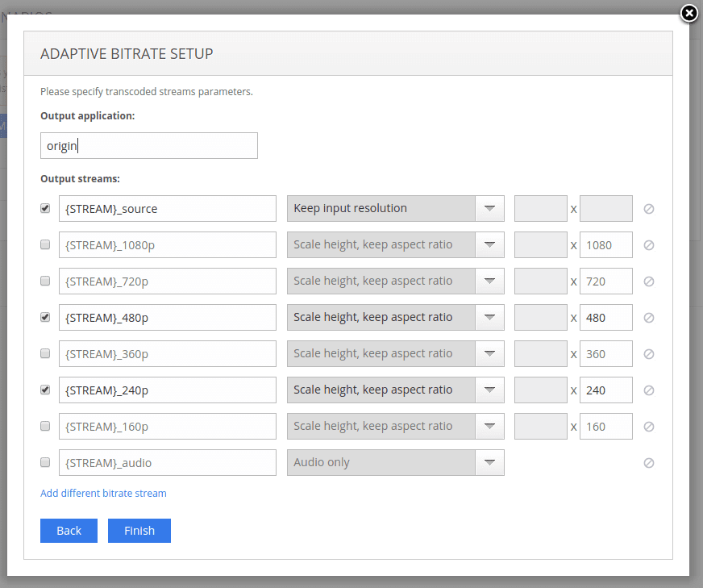Click the remove icon for {STREAM}_audio row

(648, 462)
